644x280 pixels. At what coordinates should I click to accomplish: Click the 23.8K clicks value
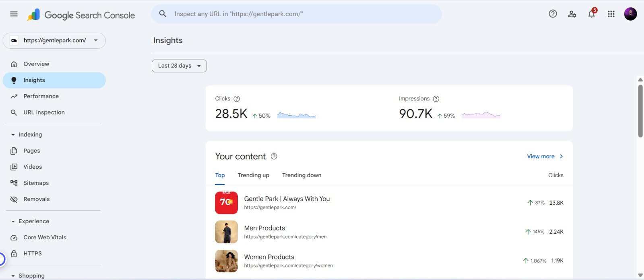click(x=556, y=203)
